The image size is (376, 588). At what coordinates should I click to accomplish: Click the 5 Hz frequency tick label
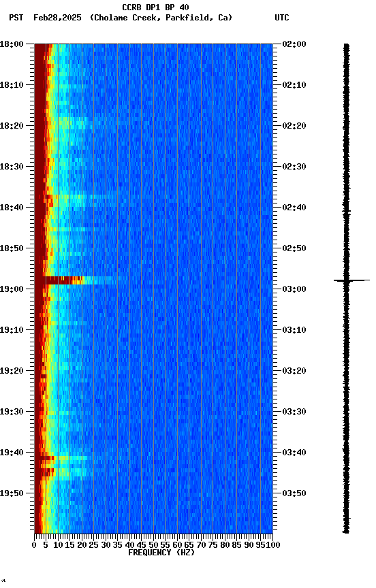tap(46, 545)
